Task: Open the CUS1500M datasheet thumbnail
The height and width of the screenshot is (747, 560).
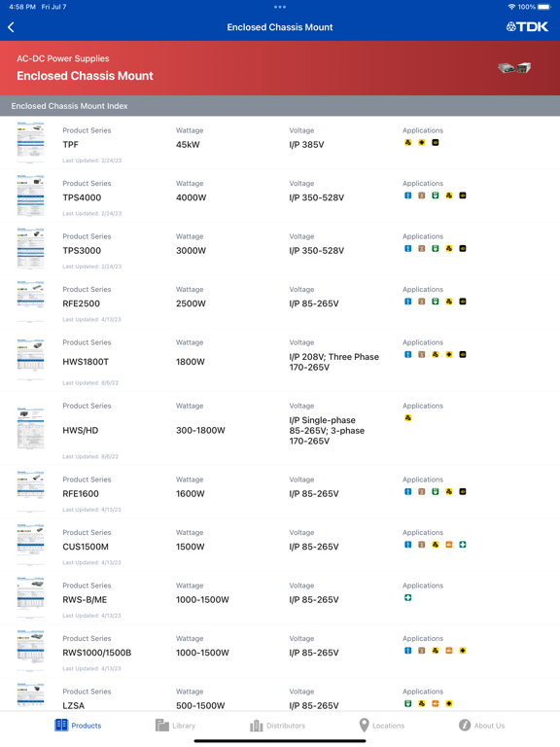Action: 30,545
